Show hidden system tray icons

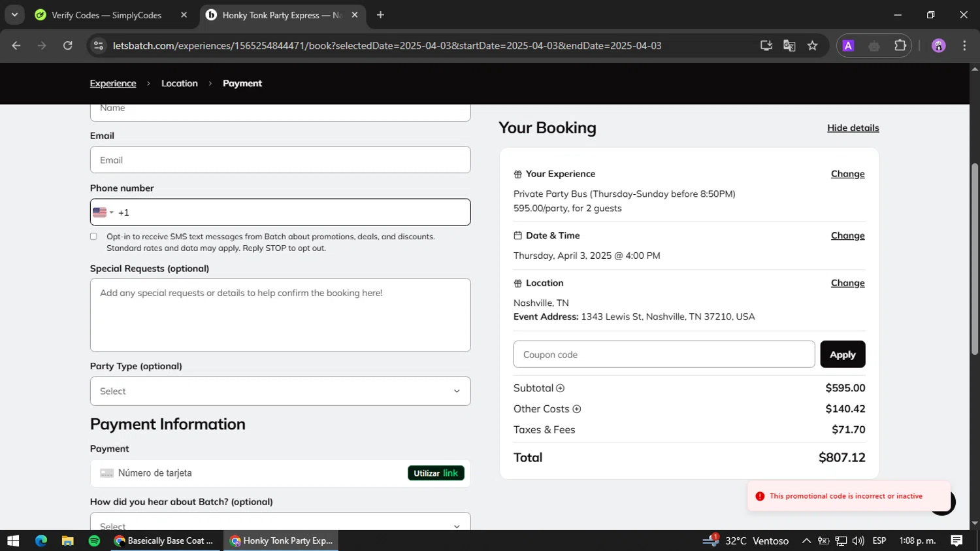[806, 541]
